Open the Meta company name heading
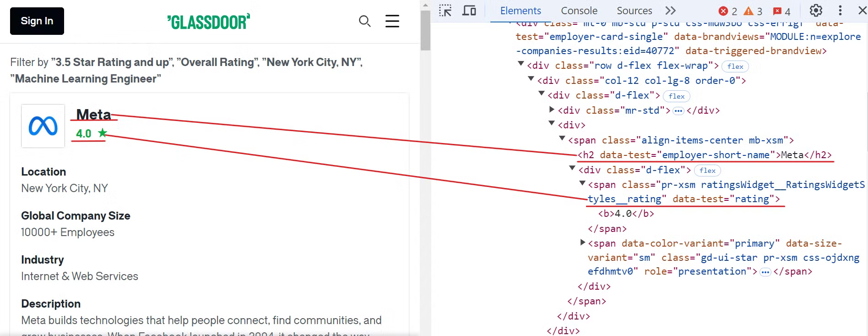Image resolution: width=868 pixels, height=336 pixels. [94, 114]
